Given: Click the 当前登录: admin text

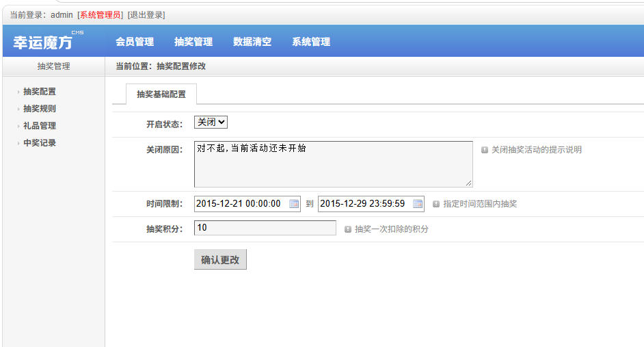Looking at the screenshot, I should pyautogui.click(x=41, y=15).
